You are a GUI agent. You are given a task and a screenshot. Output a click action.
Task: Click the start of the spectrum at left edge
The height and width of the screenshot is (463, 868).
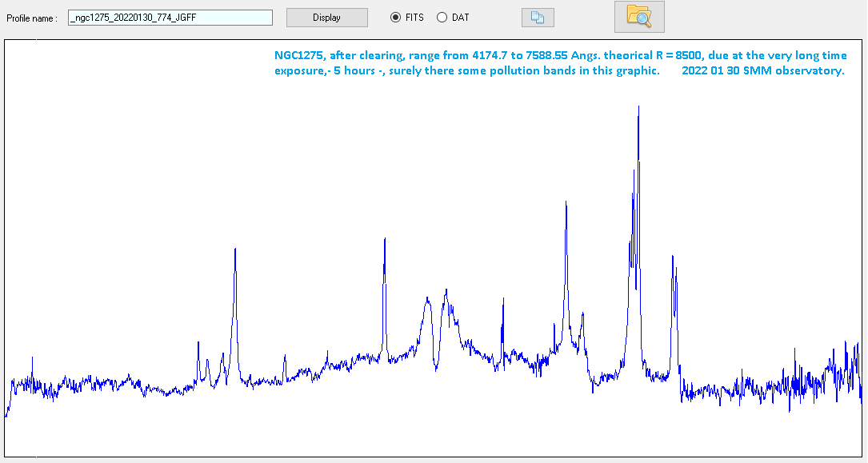coord(8,408)
